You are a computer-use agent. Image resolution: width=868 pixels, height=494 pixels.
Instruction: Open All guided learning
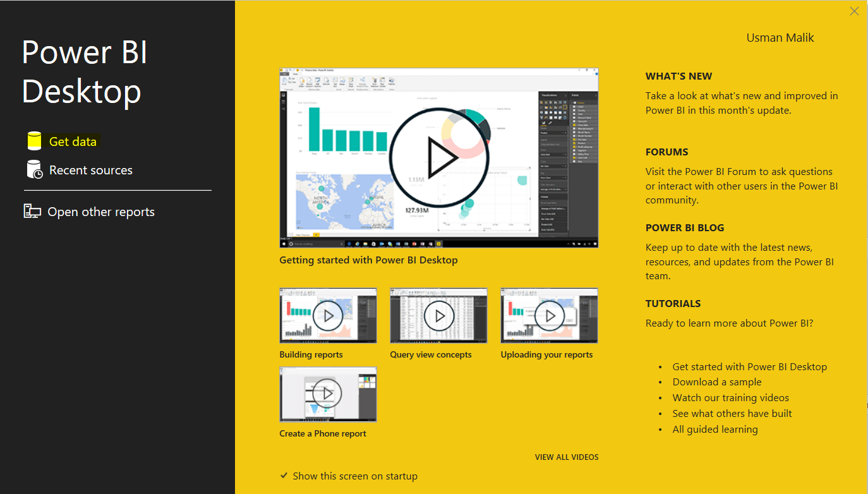[715, 429]
